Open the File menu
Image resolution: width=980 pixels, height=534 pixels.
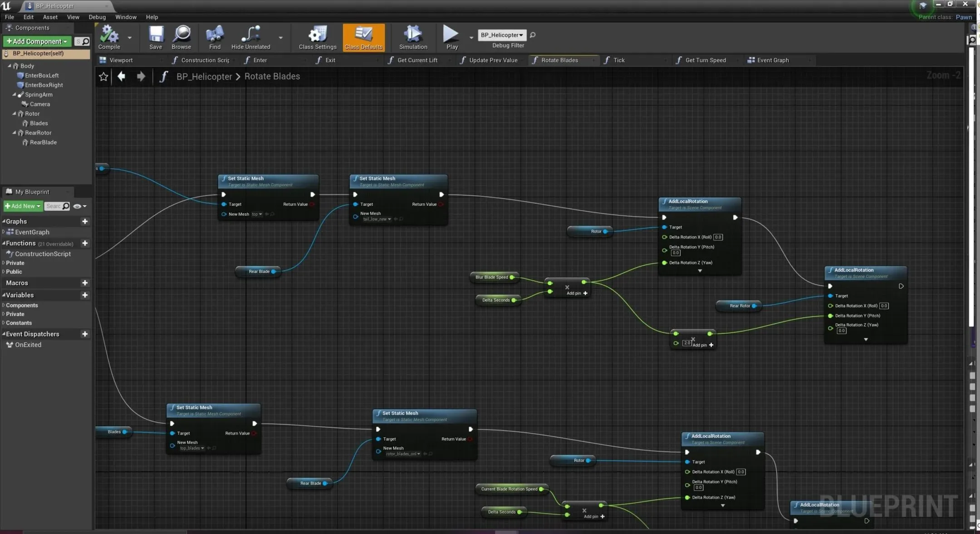(x=10, y=17)
